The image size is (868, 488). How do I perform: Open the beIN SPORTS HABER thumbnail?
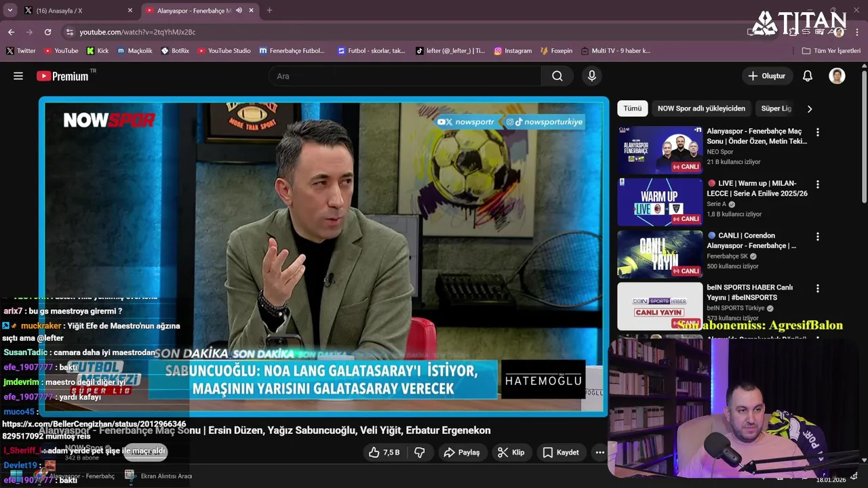pos(660,306)
